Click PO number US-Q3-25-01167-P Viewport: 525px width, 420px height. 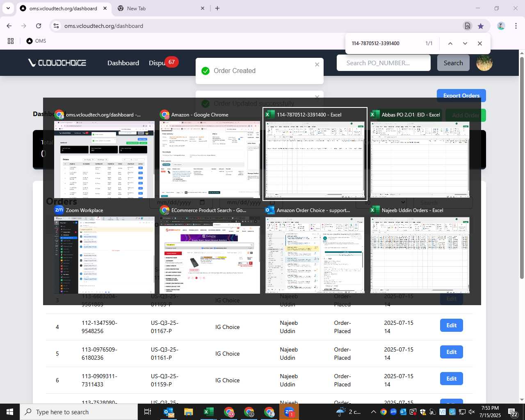tap(164, 327)
